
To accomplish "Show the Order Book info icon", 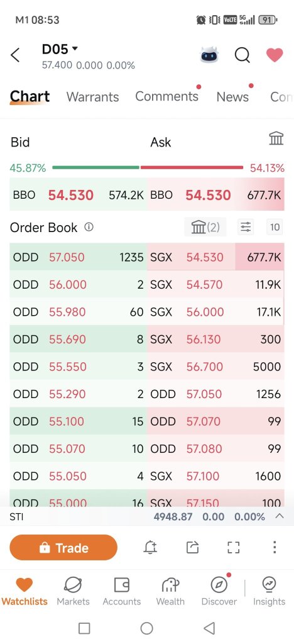I will click(x=89, y=226).
